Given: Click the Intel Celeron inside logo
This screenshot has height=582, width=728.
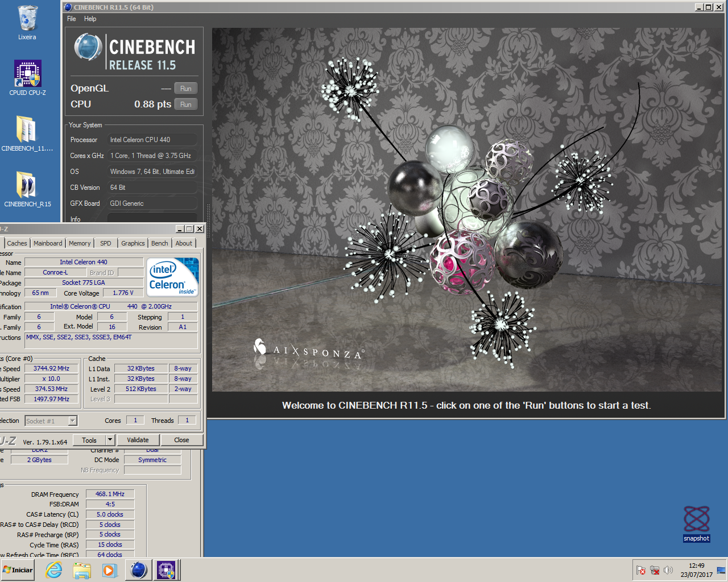Looking at the screenshot, I should click(x=173, y=277).
